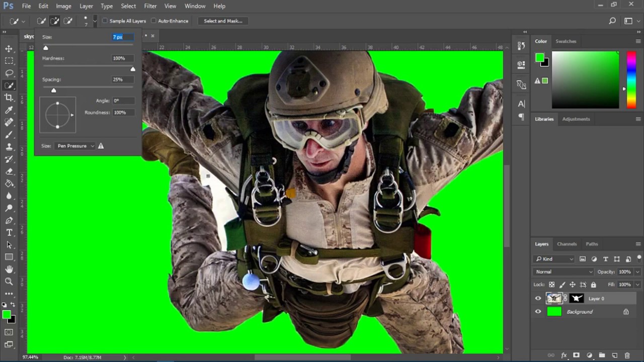Toggle Quick Mask mode in the toolbox

9,332
